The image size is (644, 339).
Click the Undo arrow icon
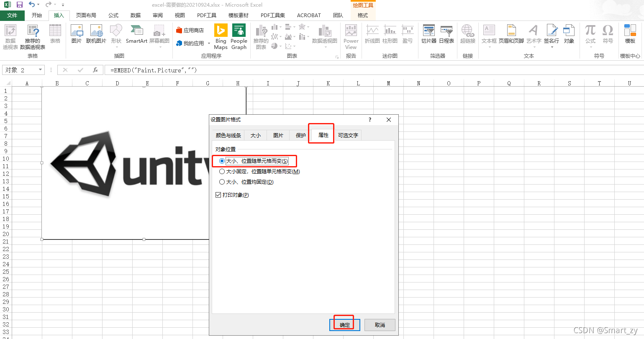pyautogui.click(x=32, y=5)
